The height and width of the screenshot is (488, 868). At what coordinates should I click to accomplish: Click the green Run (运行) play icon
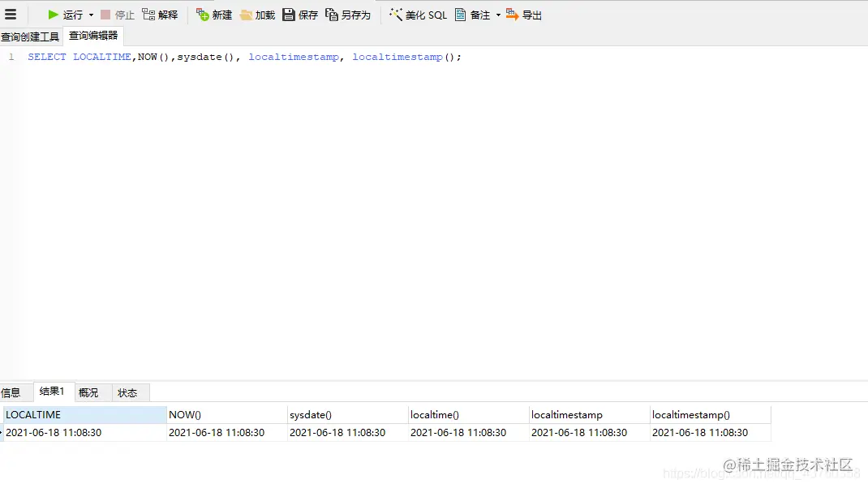pos(54,15)
